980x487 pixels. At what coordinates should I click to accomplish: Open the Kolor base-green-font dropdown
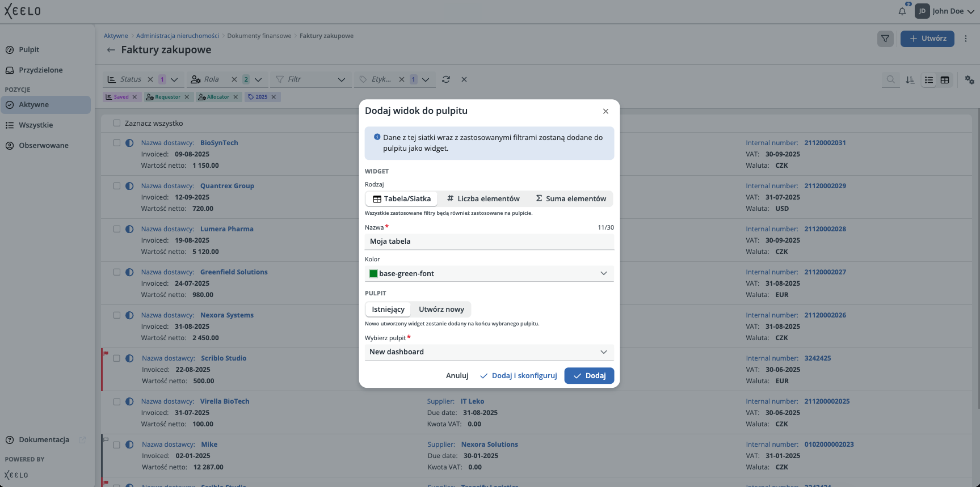pyautogui.click(x=489, y=273)
